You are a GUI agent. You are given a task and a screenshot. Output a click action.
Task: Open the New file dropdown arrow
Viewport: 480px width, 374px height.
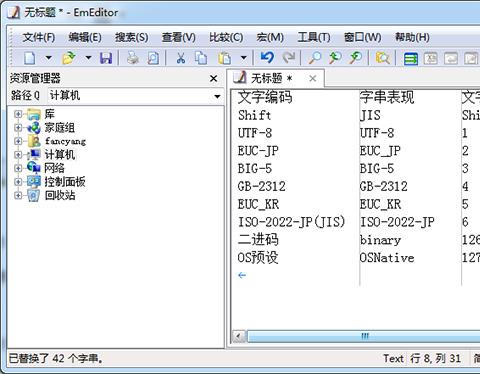click(49, 58)
